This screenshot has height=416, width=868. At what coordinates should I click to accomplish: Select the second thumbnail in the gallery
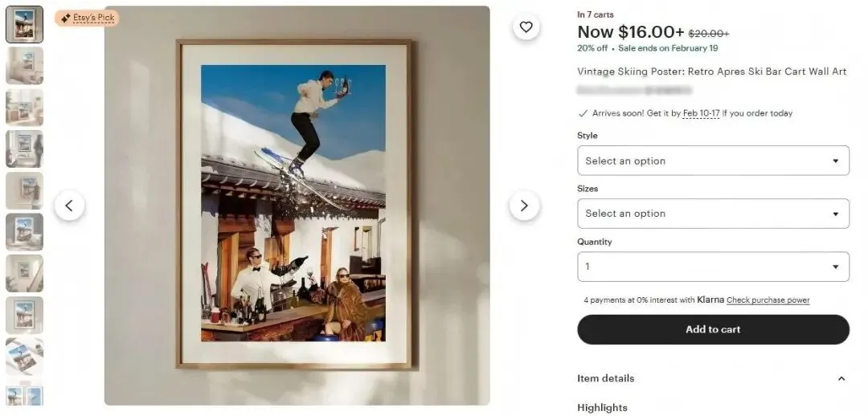pos(24,66)
